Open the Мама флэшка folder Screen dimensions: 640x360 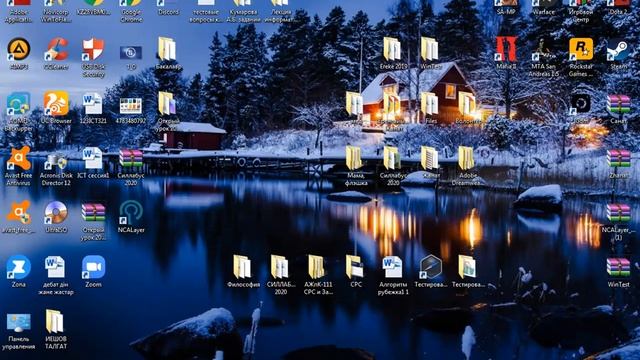pos(355,158)
